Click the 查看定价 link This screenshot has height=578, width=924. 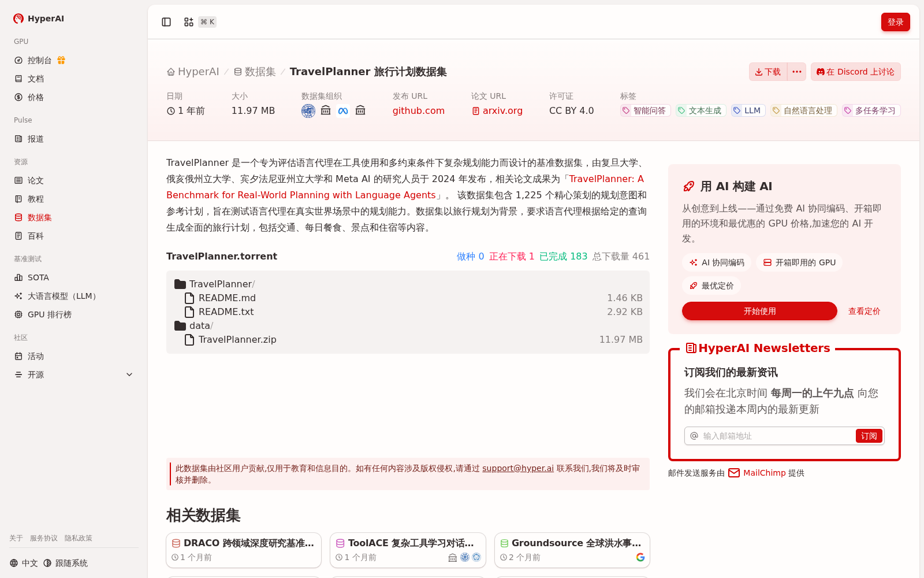[x=864, y=311]
